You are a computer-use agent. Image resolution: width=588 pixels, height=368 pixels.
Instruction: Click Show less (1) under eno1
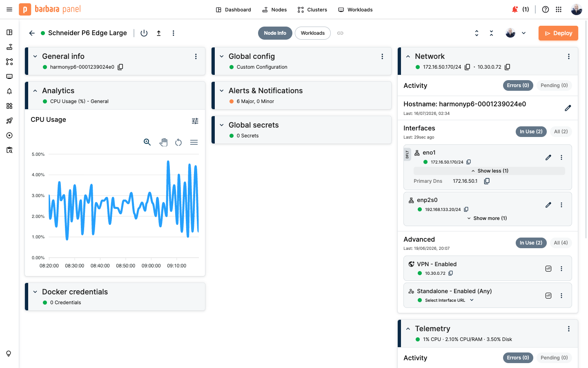(490, 171)
